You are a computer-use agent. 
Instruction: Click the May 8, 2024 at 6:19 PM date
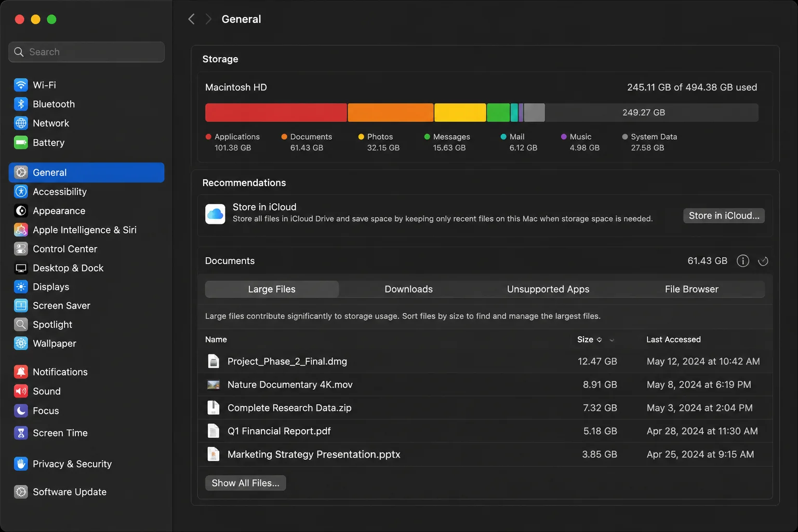pyautogui.click(x=699, y=385)
